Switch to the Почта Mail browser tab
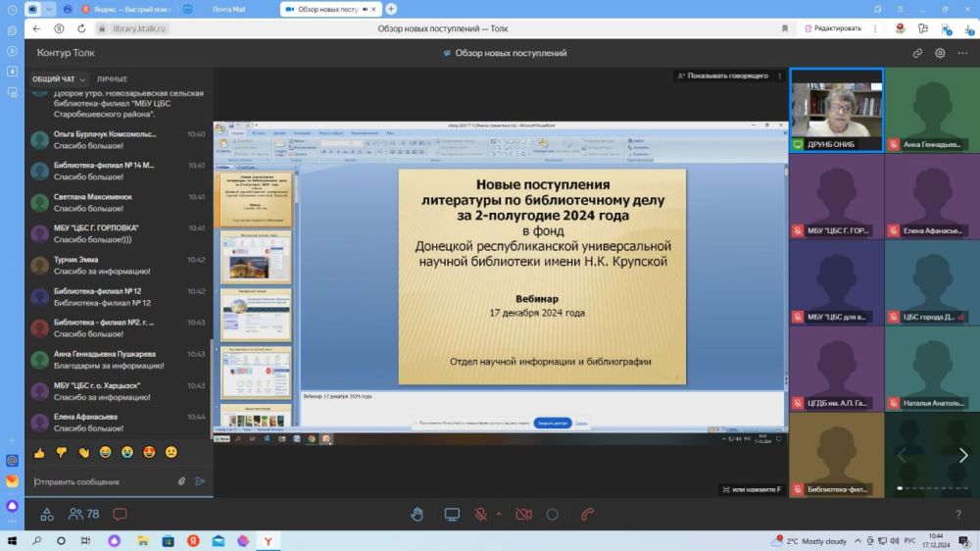Screen dimensions: 980x551 tap(228, 10)
